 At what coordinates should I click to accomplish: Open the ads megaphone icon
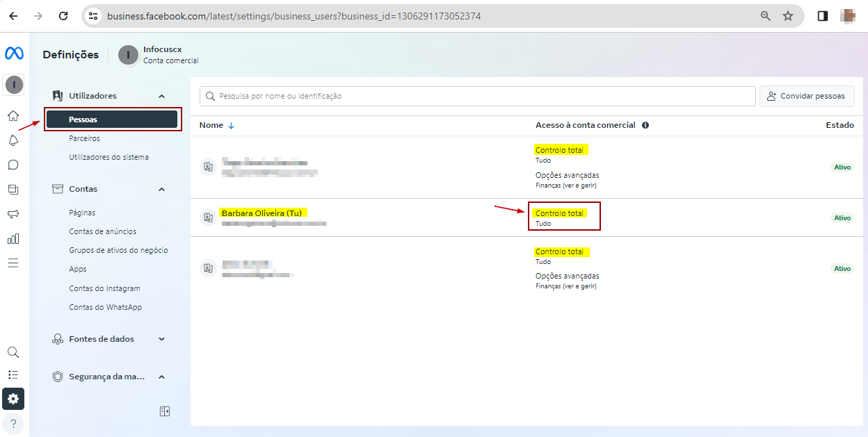13,214
